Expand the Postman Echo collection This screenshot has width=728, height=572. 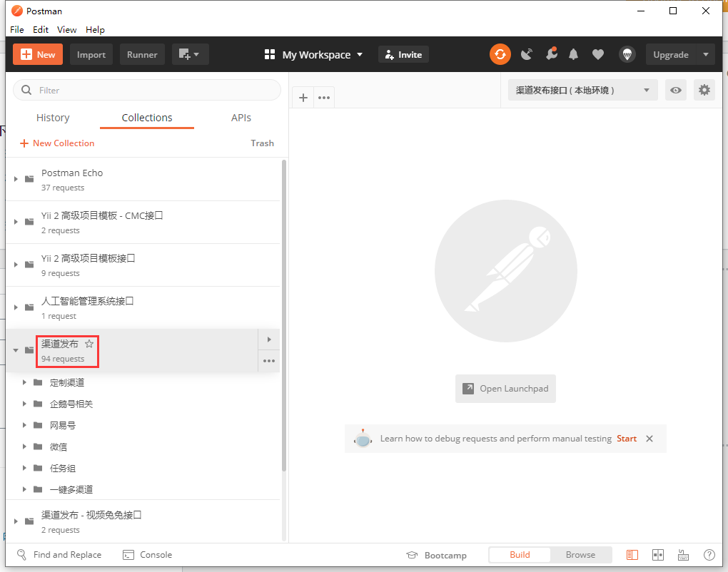[16, 179]
